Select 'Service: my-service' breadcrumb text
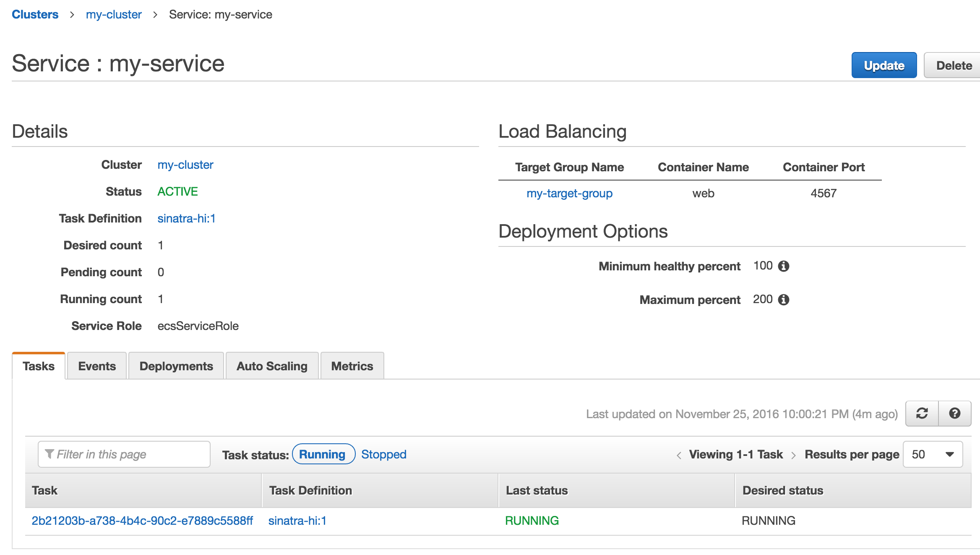 (221, 14)
